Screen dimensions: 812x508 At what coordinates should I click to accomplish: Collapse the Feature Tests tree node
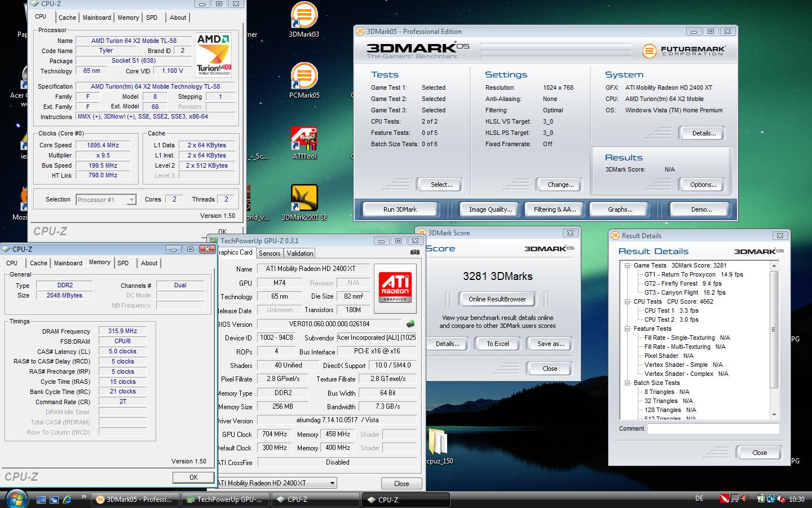[627, 329]
